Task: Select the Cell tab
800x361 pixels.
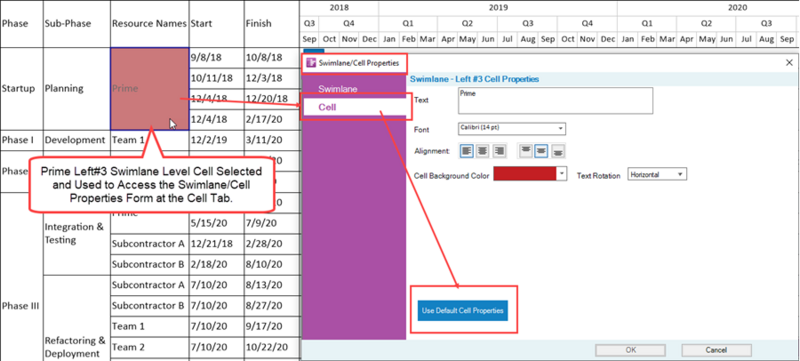Action: (x=354, y=107)
